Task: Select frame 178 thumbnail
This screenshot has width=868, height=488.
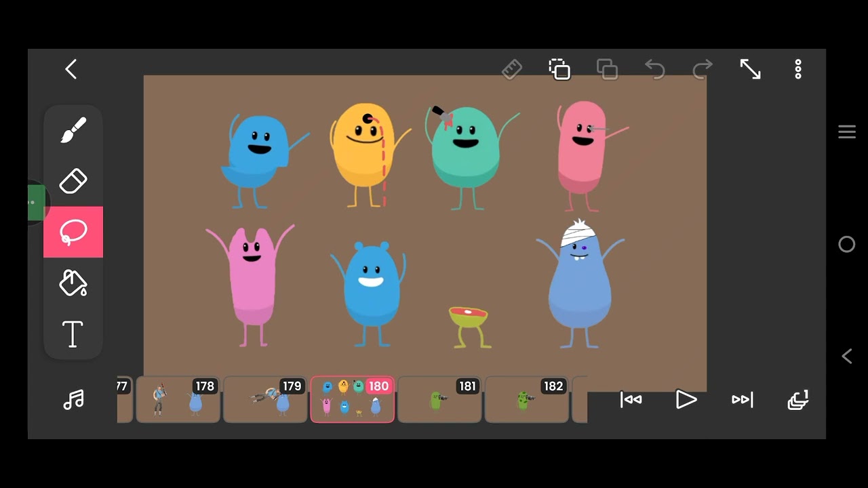Action: pyautogui.click(x=178, y=400)
